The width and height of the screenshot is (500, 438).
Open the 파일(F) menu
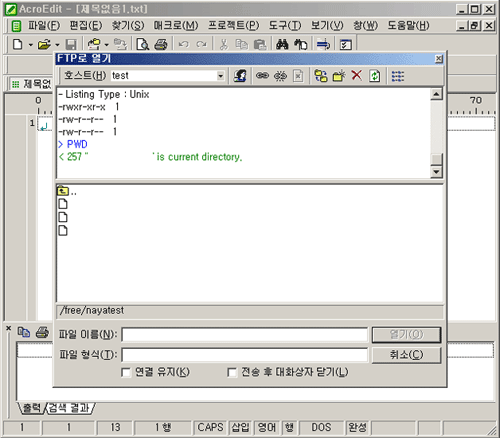pos(44,25)
